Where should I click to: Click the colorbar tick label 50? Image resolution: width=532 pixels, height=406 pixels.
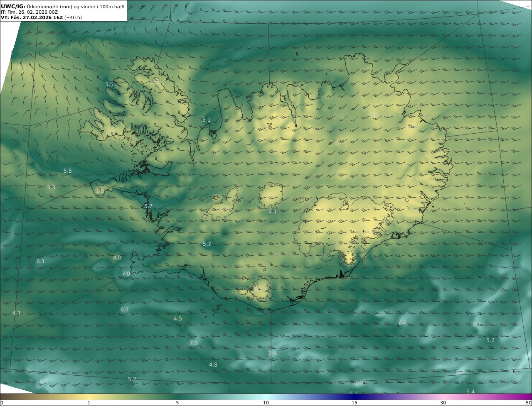pyautogui.click(x=529, y=403)
